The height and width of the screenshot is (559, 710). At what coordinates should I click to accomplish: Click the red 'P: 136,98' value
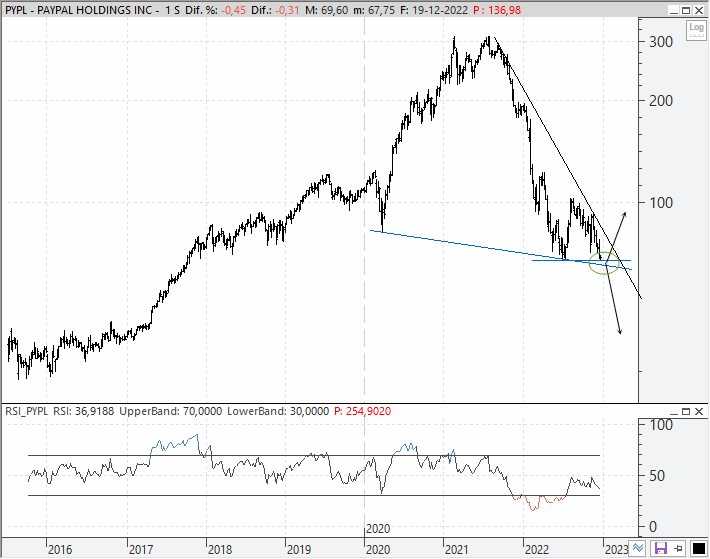click(x=497, y=10)
